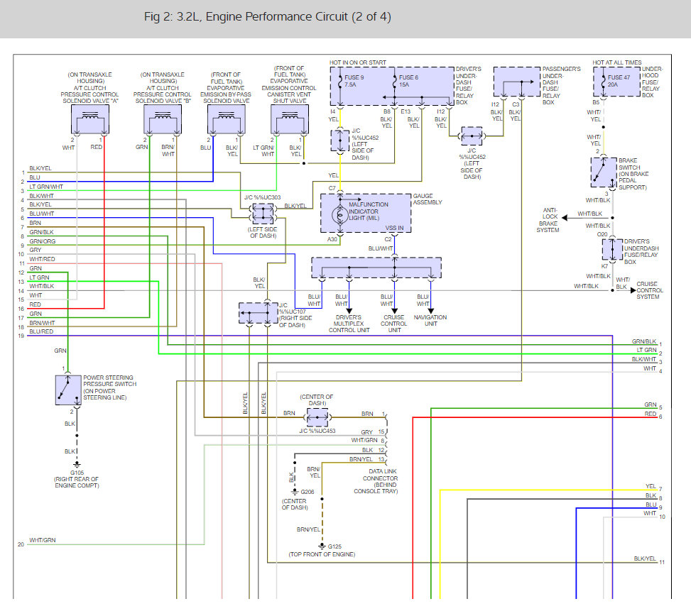Viewport: 691px width, 616px height.
Task: Click the left-side wire label 'GRN/ORG' at pin 9
Action: point(43,241)
